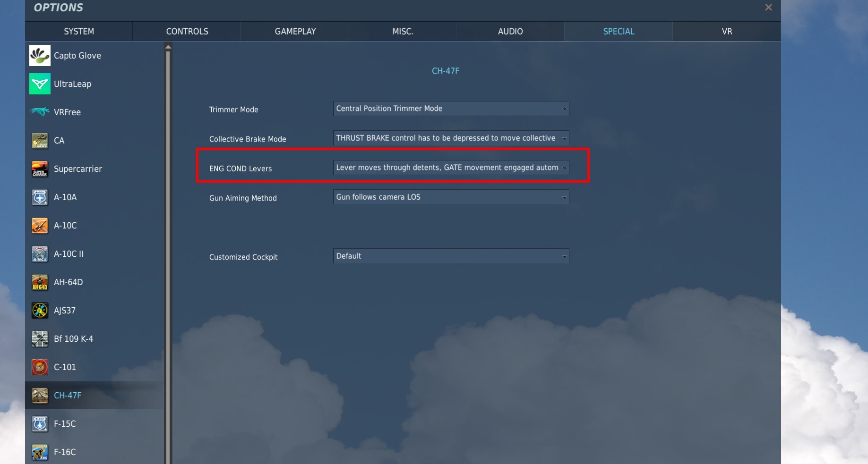This screenshot has width=868, height=464.
Task: Open the Gun Aiming Method dropdown
Action: pyautogui.click(x=451, y=197)
